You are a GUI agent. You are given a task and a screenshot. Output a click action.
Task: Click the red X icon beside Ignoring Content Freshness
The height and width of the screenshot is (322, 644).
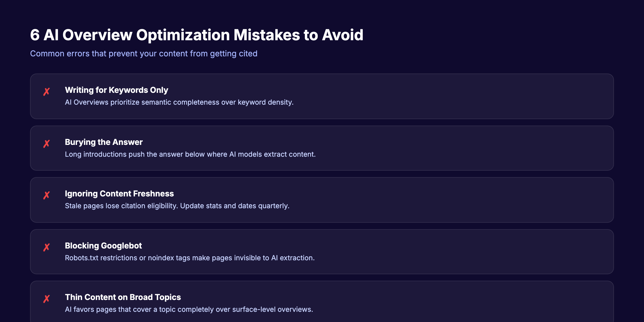[47, 195]
